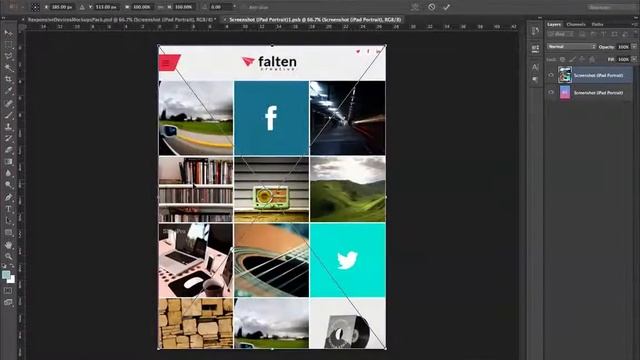Select the Pen tool
Viewport: 640px width, 360px height.
(8, 198)
